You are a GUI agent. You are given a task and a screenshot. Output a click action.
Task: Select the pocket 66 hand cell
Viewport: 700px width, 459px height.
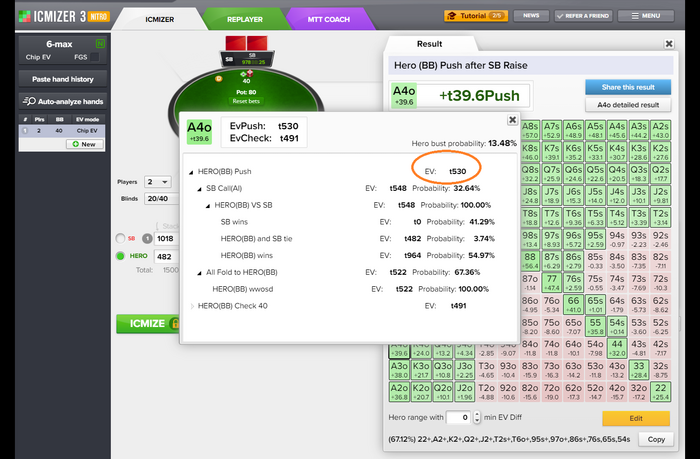pyautogui.click(x=573, y=305)
